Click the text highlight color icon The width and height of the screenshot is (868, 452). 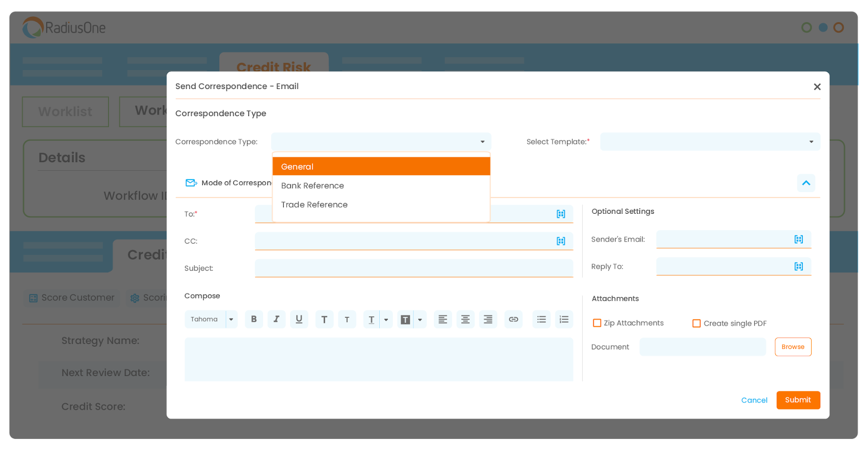click(405, 320)
